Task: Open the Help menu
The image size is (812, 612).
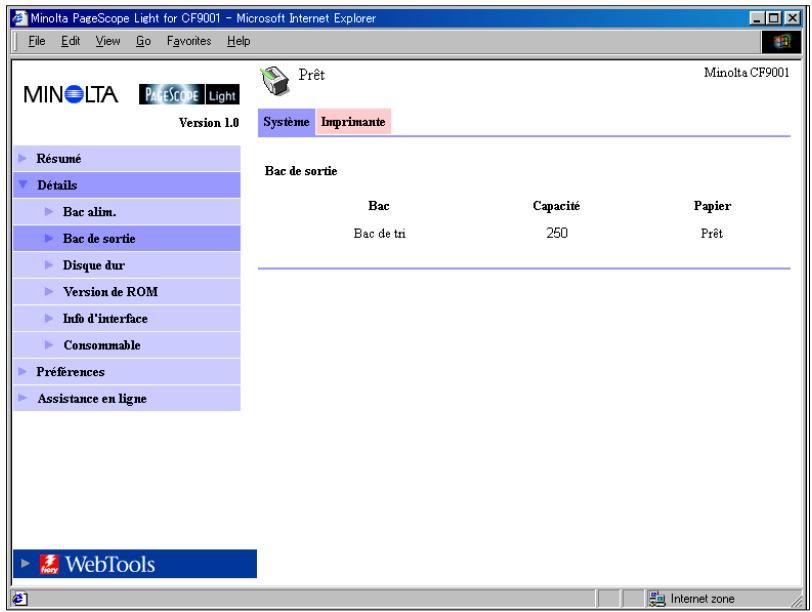Action: pyautogui.click(x=238, y=41)
